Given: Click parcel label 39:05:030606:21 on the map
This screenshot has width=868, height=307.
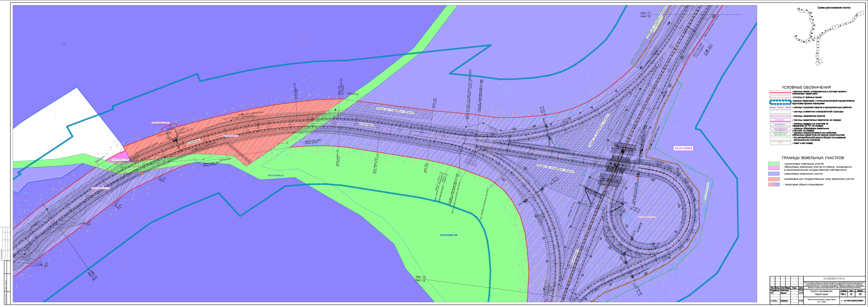Looking at the screenshot, I should pos(276,175).
